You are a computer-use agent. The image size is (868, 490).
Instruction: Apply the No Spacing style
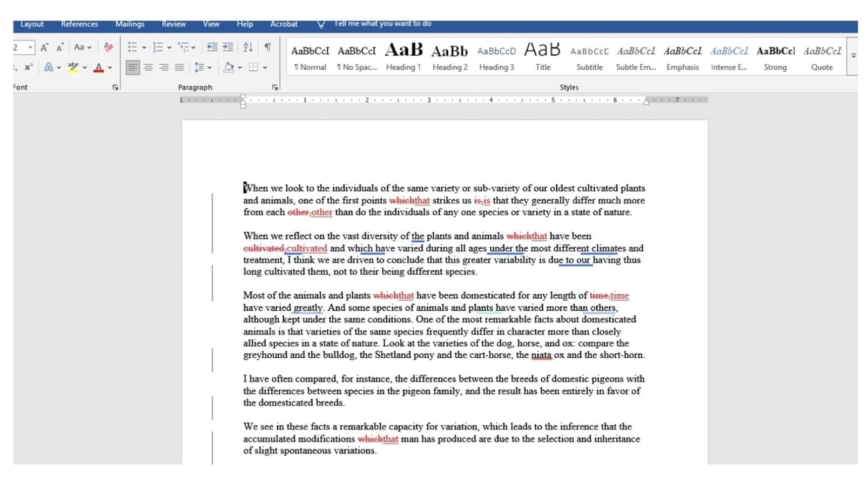pos(356,57)
